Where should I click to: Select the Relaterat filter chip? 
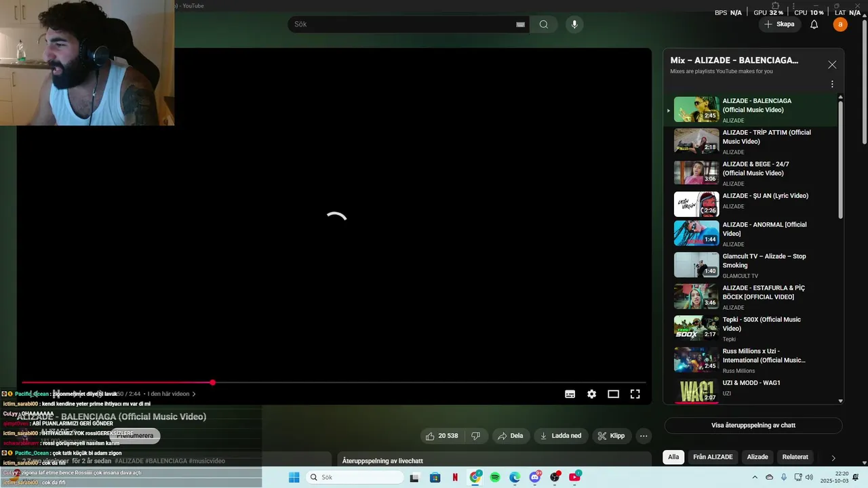795,457
